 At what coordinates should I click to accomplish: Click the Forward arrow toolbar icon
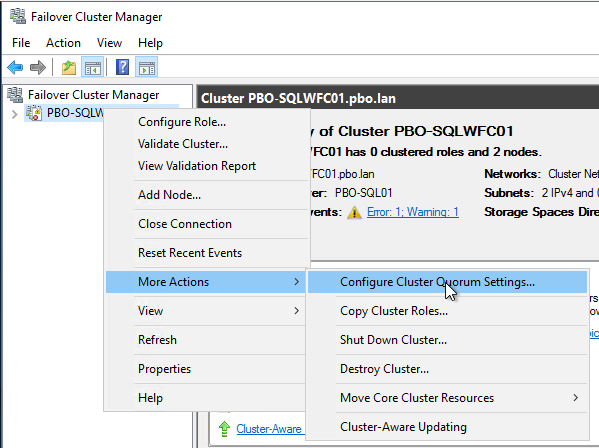(37, 68)
